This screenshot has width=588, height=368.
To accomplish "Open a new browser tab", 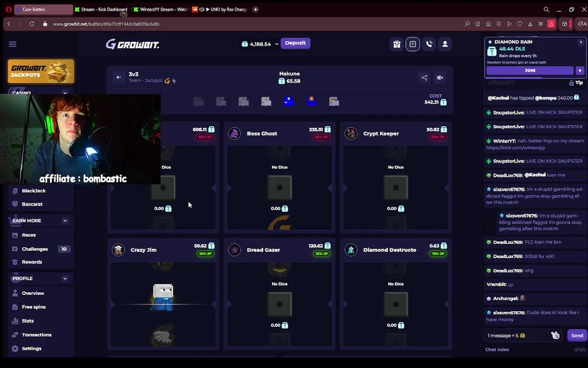I will tap(255, 9).
